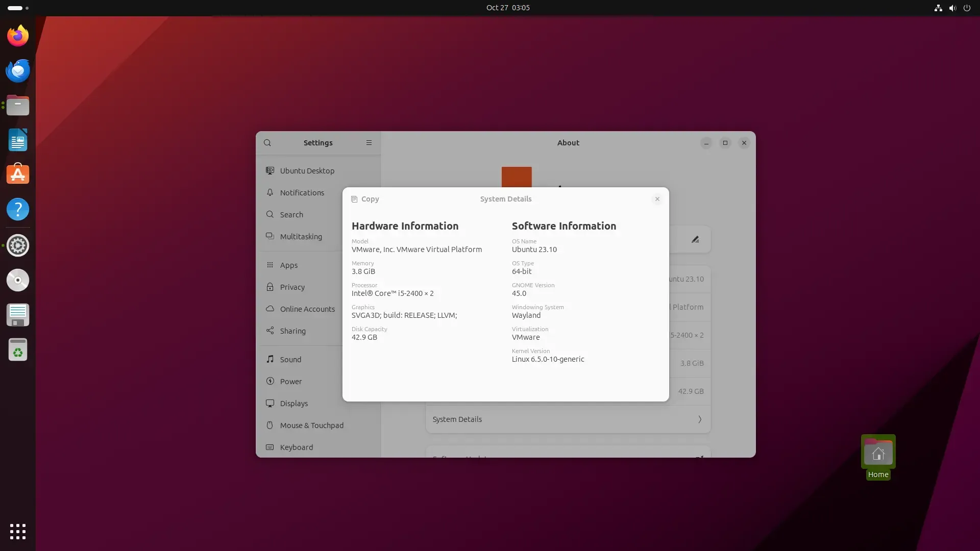The height and width of the screenshot is (551, 980).
Task: Open LibreOffice Writer from dock
Action: point(18,140)
